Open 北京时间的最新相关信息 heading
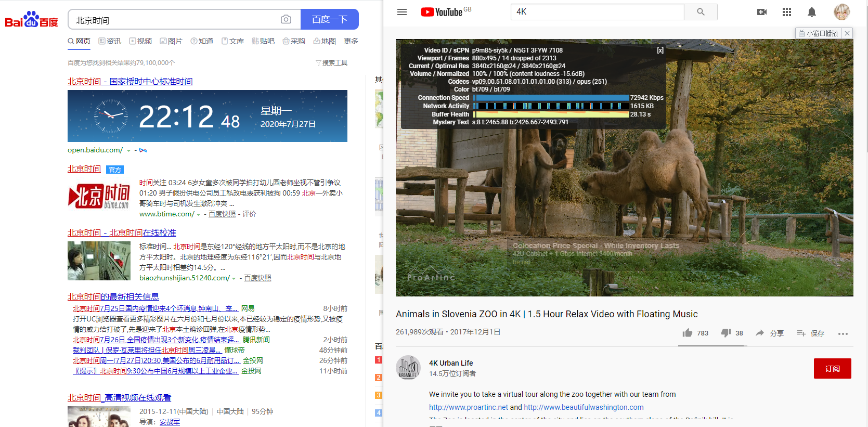This screenshot has height=427, width=868. [x=113, y=296]
